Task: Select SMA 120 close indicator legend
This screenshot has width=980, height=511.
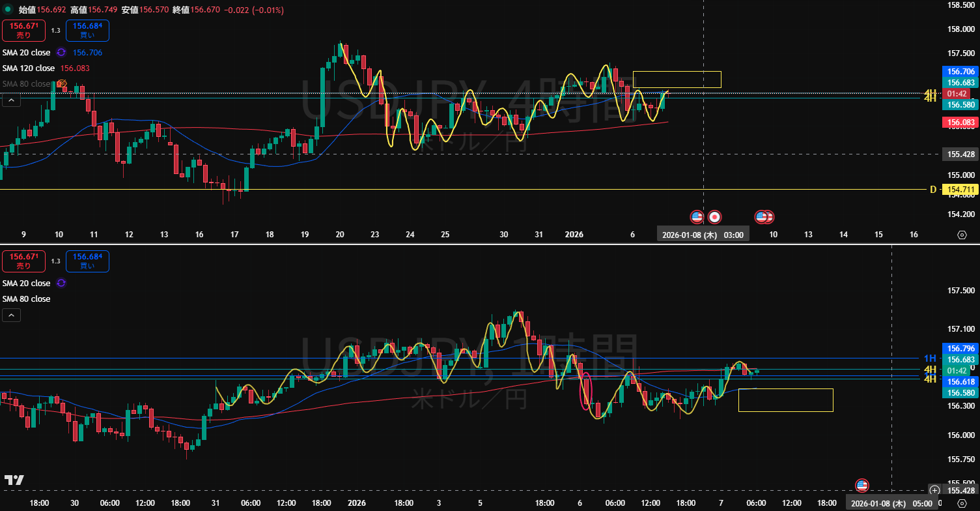Action: 29,68
